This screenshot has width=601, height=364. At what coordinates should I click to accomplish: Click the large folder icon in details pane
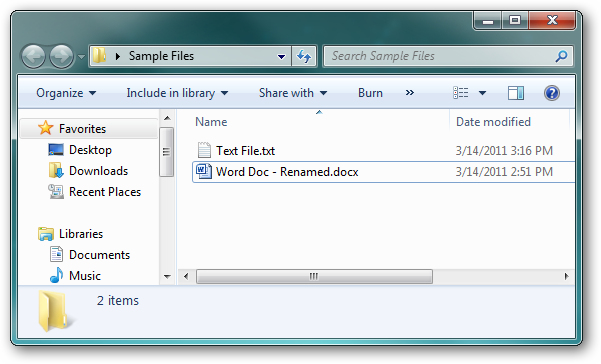click(53, 311)
